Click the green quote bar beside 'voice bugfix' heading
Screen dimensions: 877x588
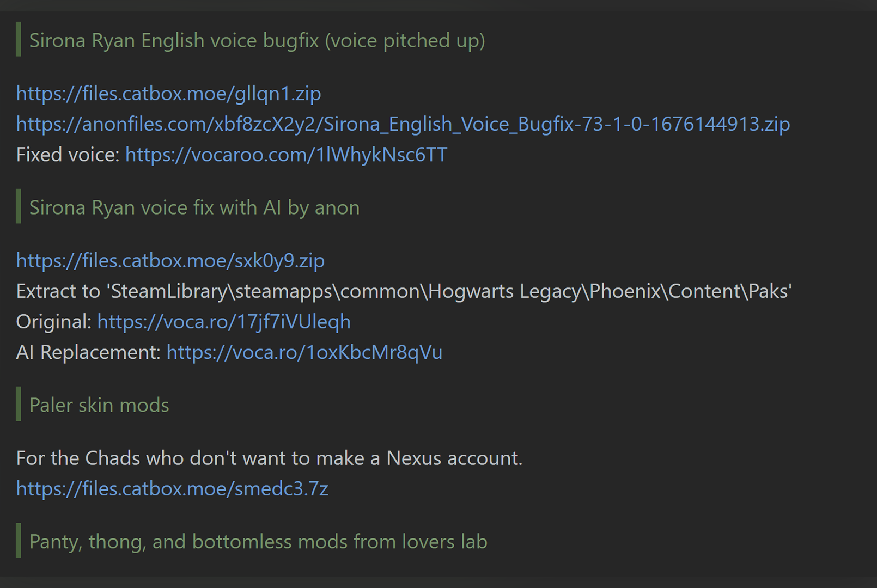tap(19, 39)
